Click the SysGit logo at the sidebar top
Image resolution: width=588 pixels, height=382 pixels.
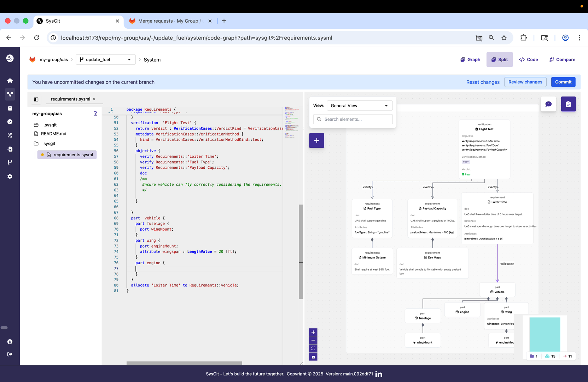point(10,58)
